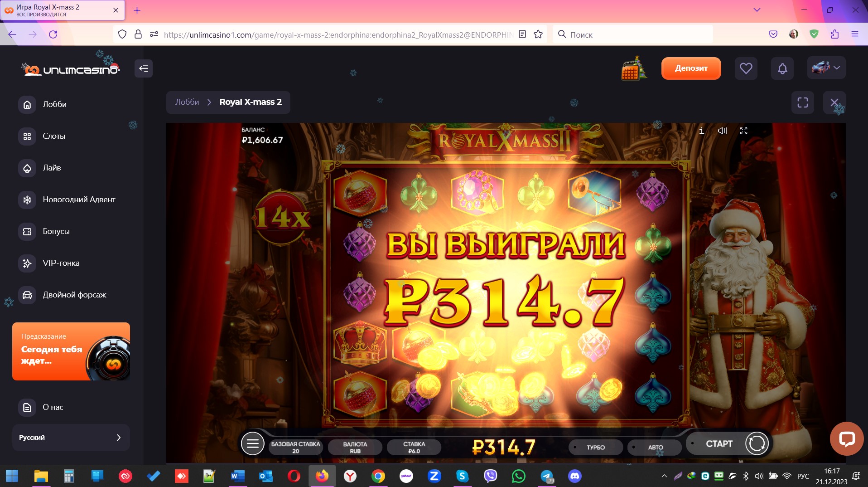Open the game hamburger menu

[252, 443]
